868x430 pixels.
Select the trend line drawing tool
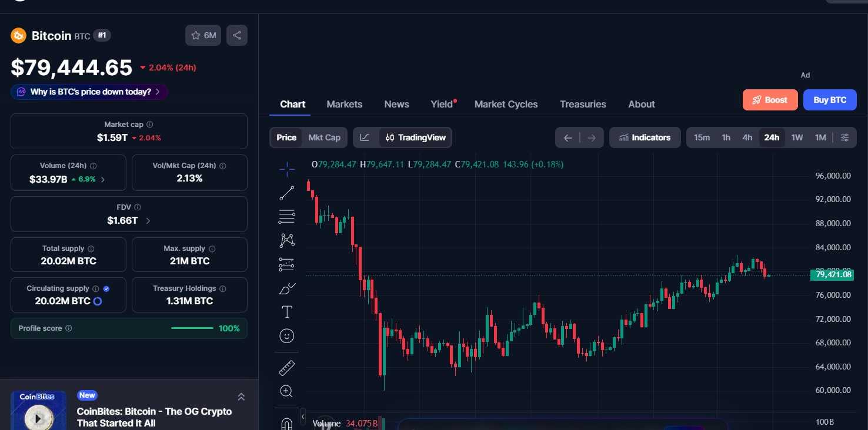pos(287,193)
